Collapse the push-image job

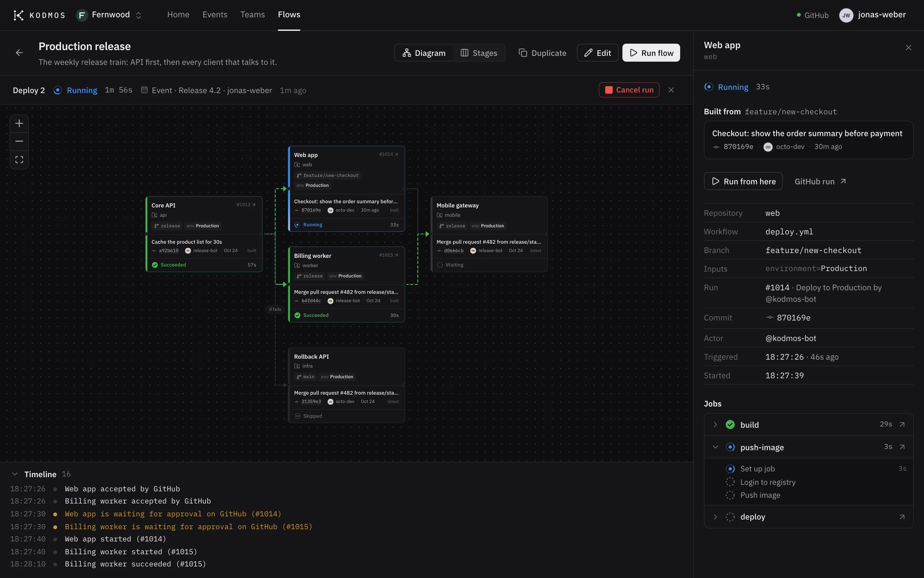click(x=715, y=447)
